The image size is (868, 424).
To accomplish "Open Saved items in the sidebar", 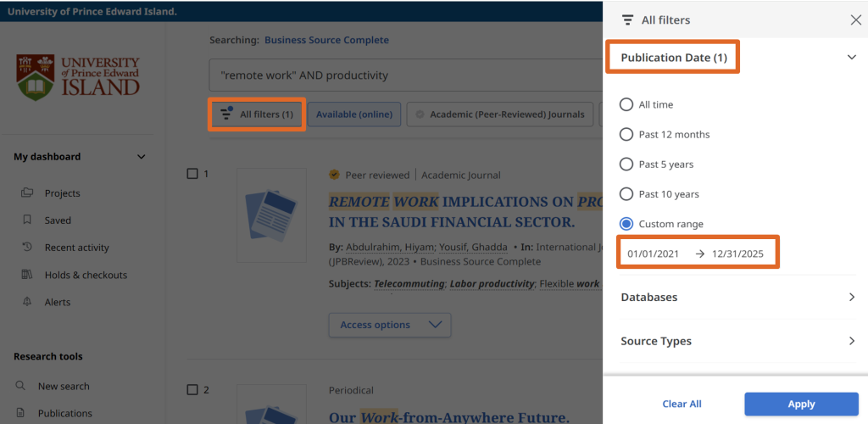I will (x=58, y=220).
